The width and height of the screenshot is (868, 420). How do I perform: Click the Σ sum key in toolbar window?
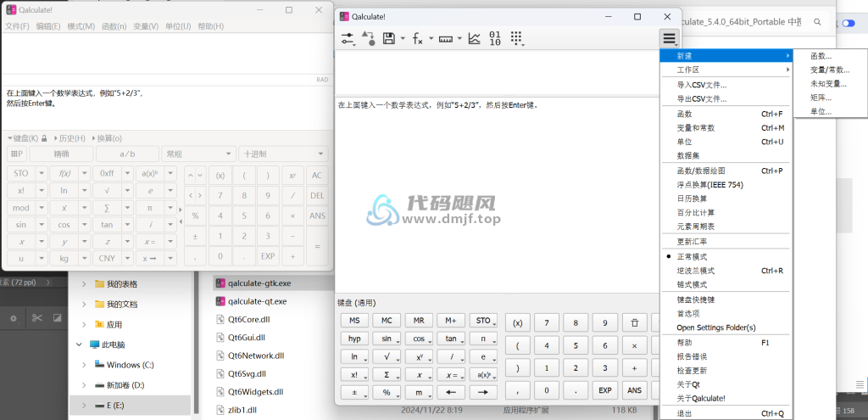pos(387,375)
